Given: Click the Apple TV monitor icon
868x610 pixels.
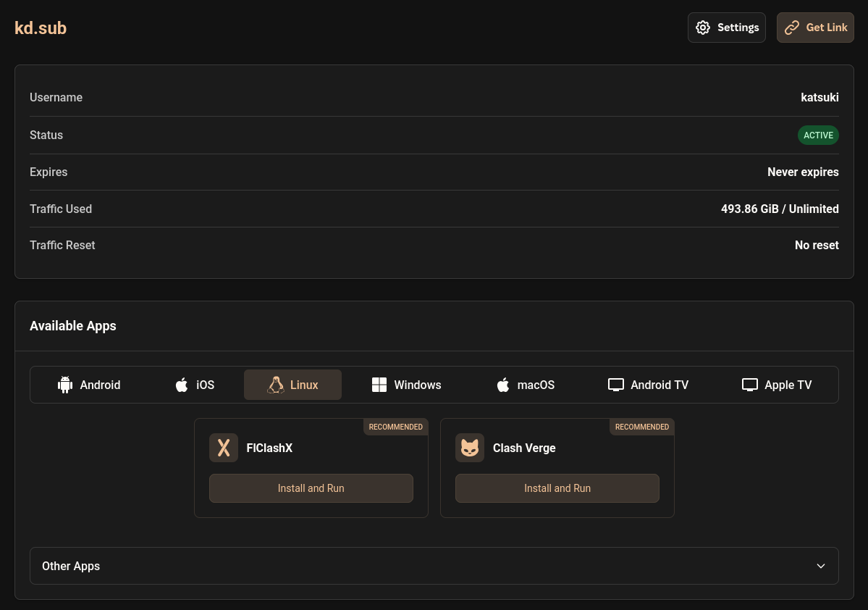Looking at the screenshot, I should (x=750, y=385).
